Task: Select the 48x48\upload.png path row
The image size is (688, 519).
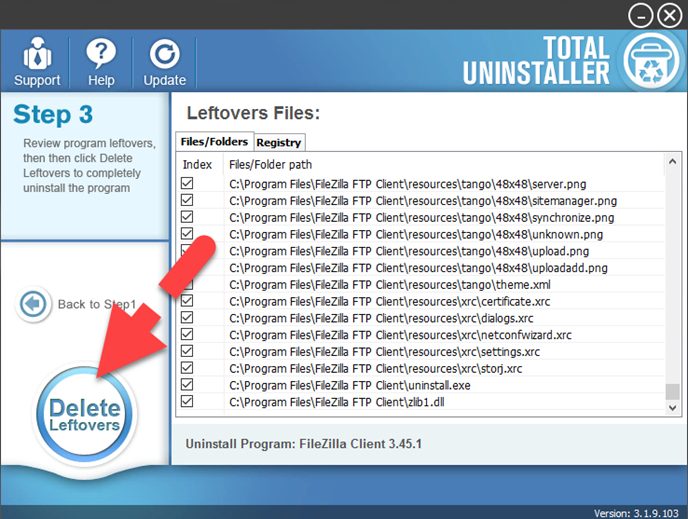Action: point(409,251)
